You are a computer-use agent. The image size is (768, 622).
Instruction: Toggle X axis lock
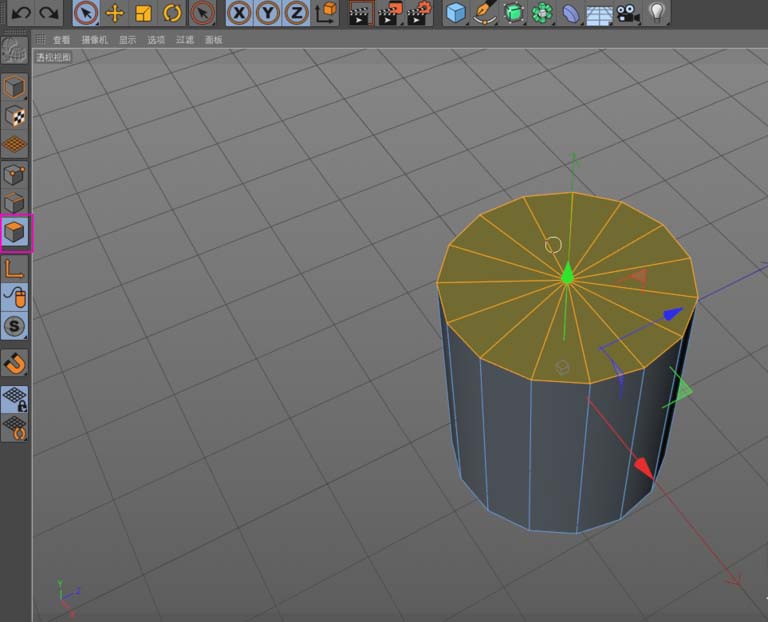(239, 13)
